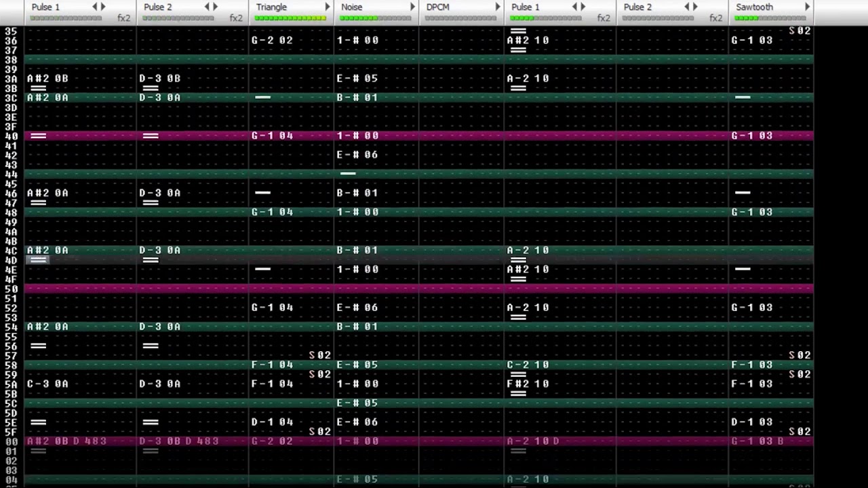868x488 pixels.
Task: Toggle Pulse 2 header next to Sawtooth
Action: coord(637,7)
